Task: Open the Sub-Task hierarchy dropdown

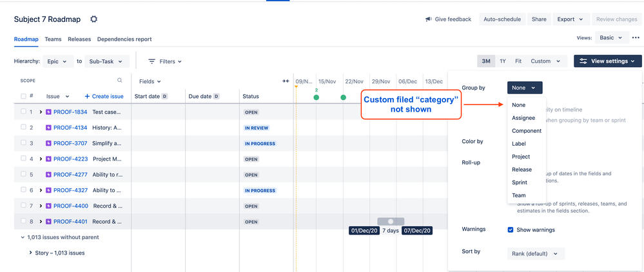Action: 107,61
